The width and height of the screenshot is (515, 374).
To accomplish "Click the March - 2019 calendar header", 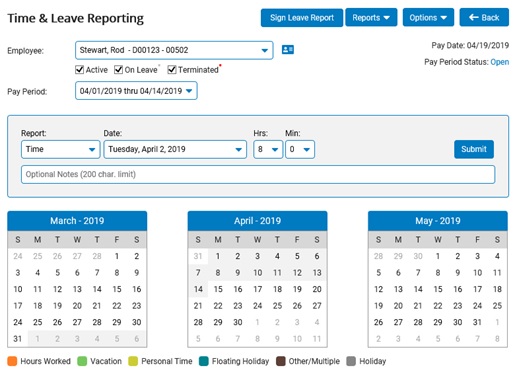I will 77,221.
